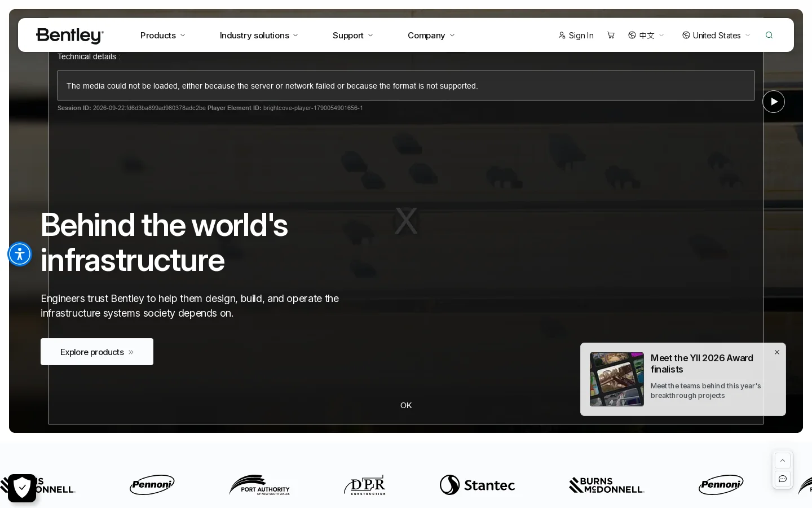Viewport: 812px width, 508px height.
Task: Click the Port Authority logo
Action: tap(259, 485)
